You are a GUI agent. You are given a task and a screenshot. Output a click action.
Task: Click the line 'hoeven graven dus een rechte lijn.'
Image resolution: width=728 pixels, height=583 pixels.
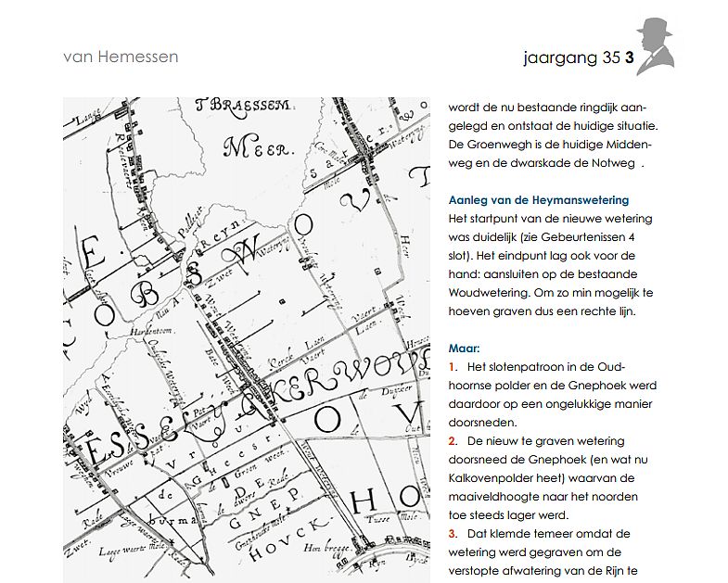pyautogui.click(x=542, y=311)
